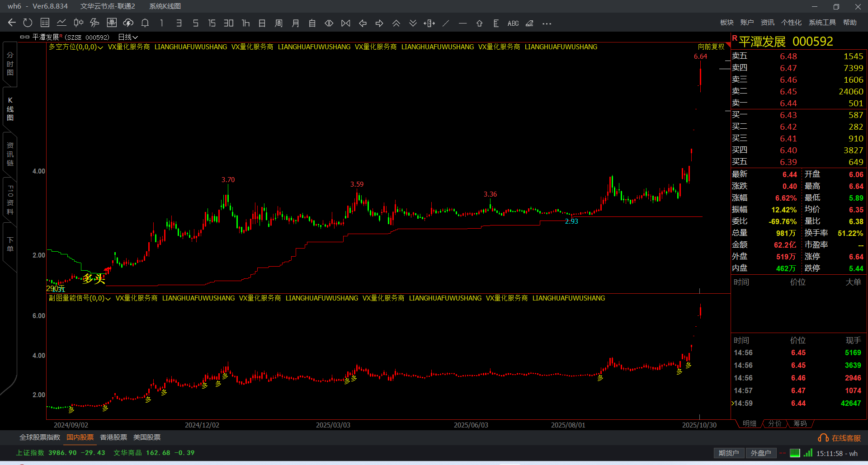Select the horizontal line drawing tool
The image size is (868, 465).
click(x=462, y=23)
